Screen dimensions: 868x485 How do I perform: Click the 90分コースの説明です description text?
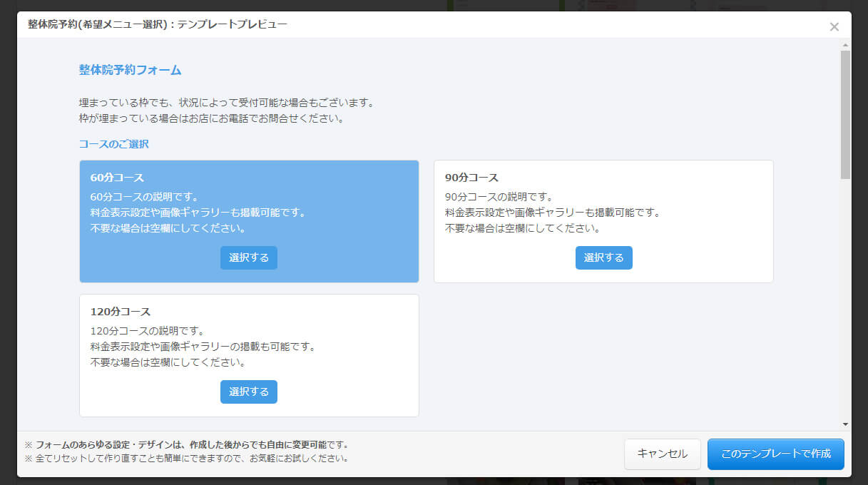(499, 197)
